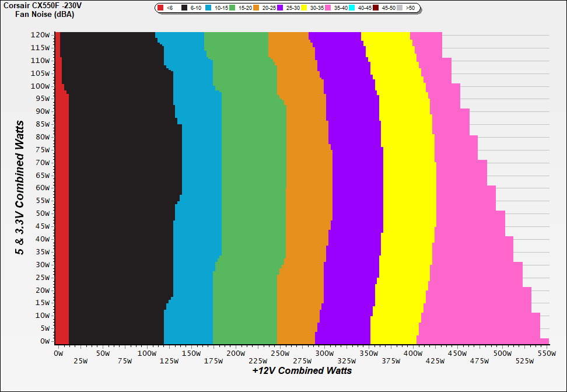
Task: Click the +12V Combined Watts axis title
Action: [x=302, y=370]
